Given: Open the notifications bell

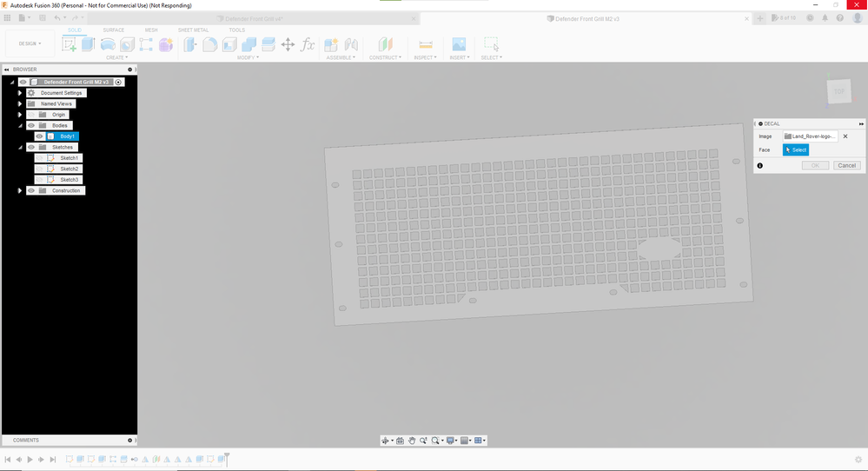Looking at the screenshot, I should tap(825, 18).
